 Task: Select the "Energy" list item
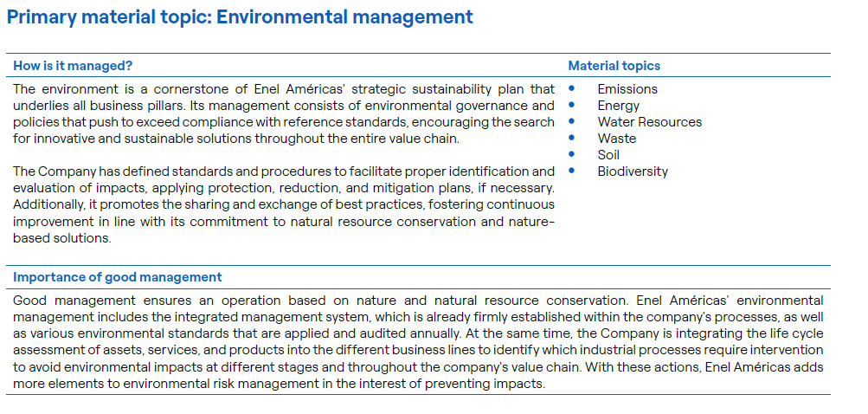(618, 106)
